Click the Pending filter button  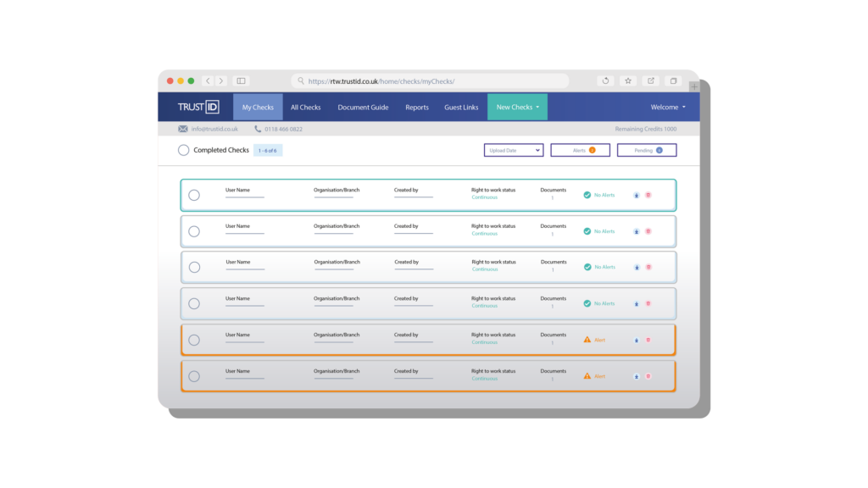click(647, 150)
